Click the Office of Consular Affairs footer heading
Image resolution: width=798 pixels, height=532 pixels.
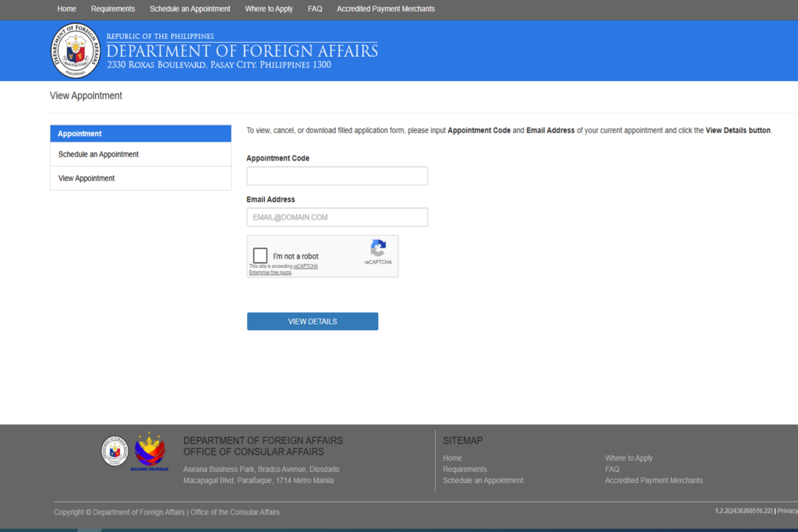click(253, 452)
